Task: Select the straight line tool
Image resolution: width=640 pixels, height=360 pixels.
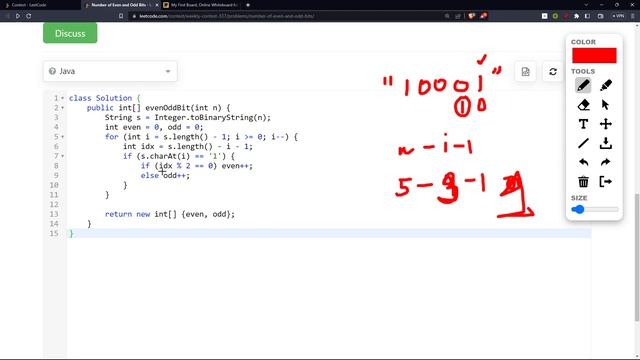Action: 583,143
